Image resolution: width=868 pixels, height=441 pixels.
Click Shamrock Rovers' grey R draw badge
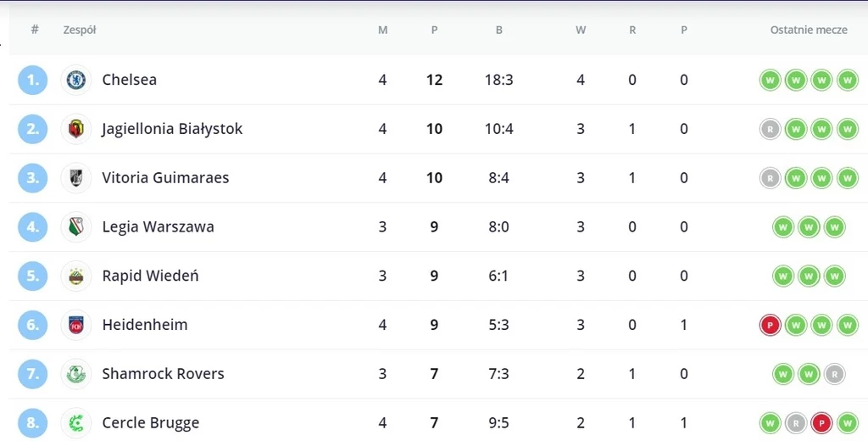click(x=834, y=374)
